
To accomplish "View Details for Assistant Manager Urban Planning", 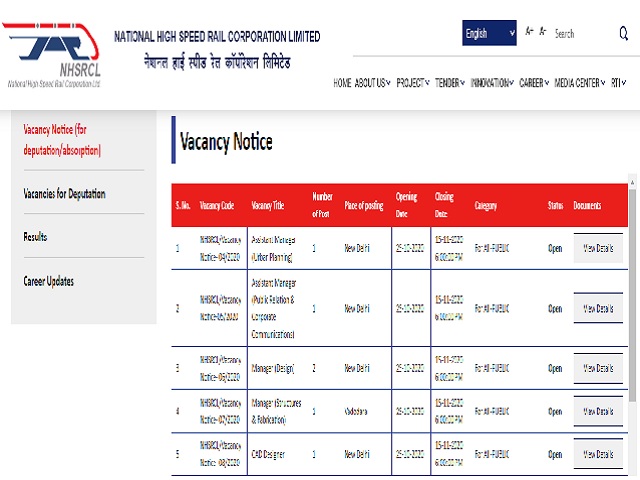I will tap(598, 248).
